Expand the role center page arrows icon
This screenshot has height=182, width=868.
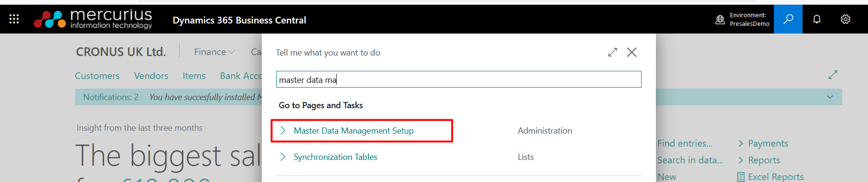pyautogui.click(x=833, y=75)
